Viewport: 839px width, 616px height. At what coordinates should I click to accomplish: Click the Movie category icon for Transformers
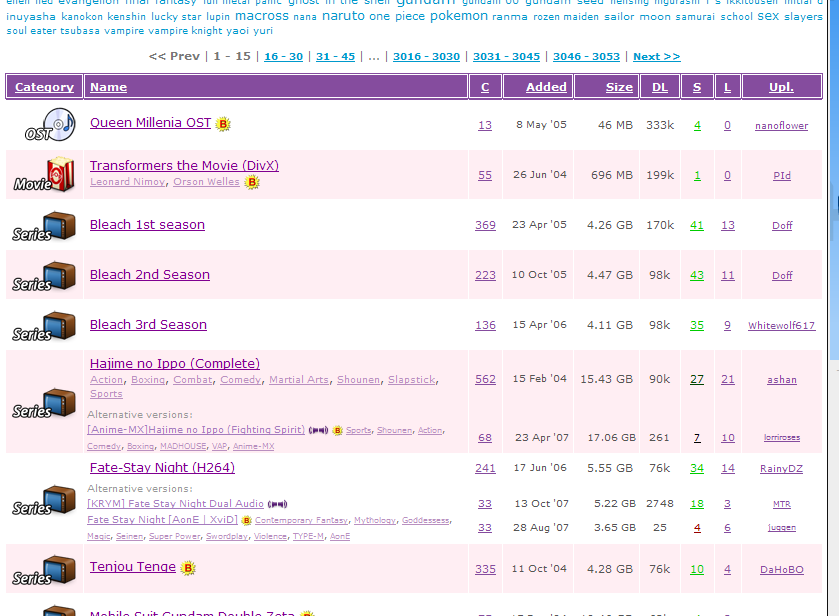(44, 175)
